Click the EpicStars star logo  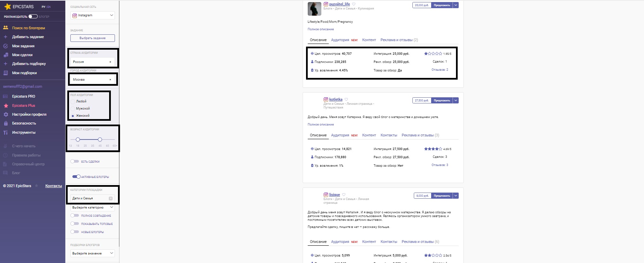point(7,6)
